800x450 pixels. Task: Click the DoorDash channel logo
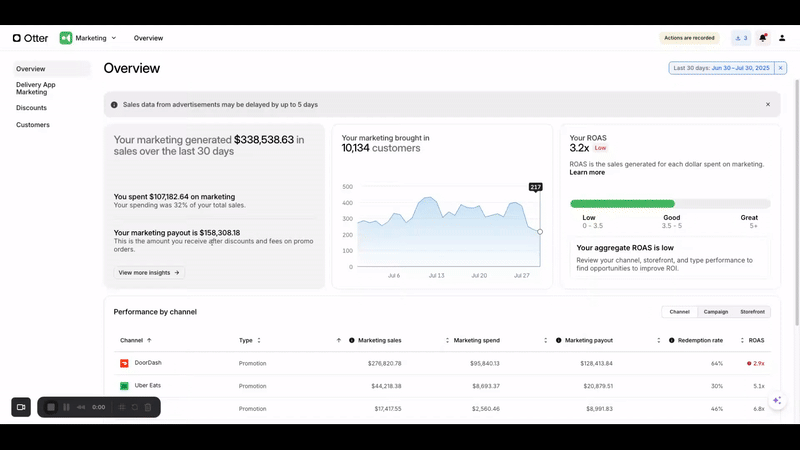[125, 363]
